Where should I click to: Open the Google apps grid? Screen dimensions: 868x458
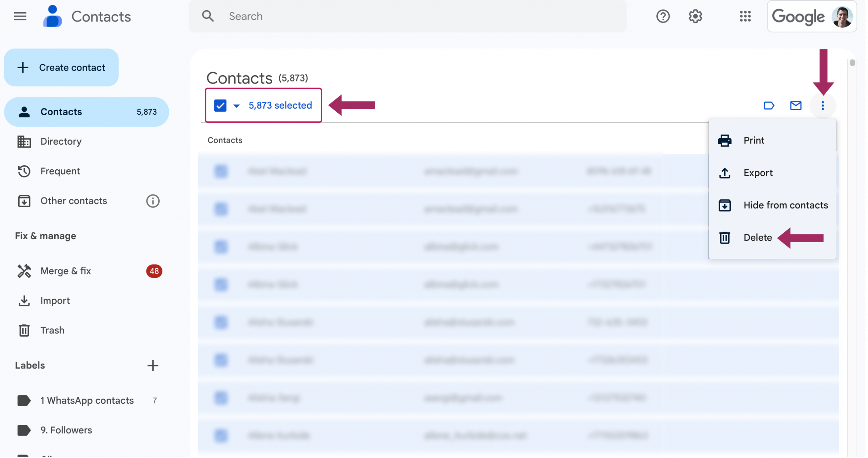click(745, 16)
